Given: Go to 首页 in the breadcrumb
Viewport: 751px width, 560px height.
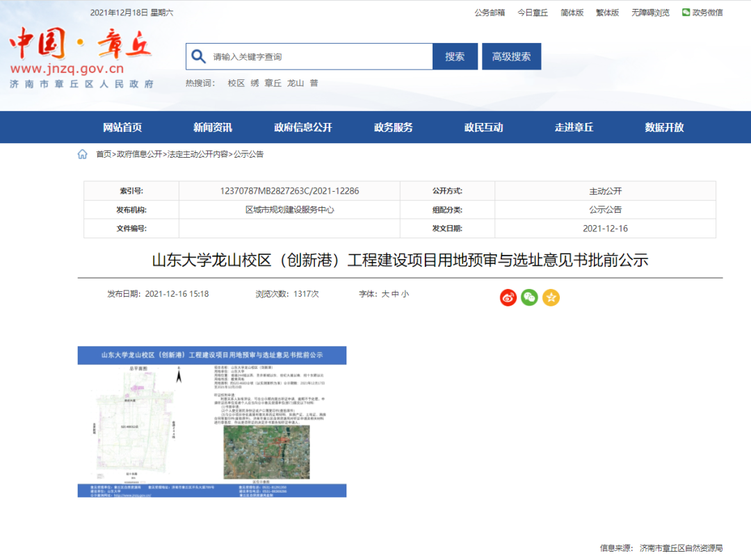Looking at the screenshot, I should click(104, 154).
